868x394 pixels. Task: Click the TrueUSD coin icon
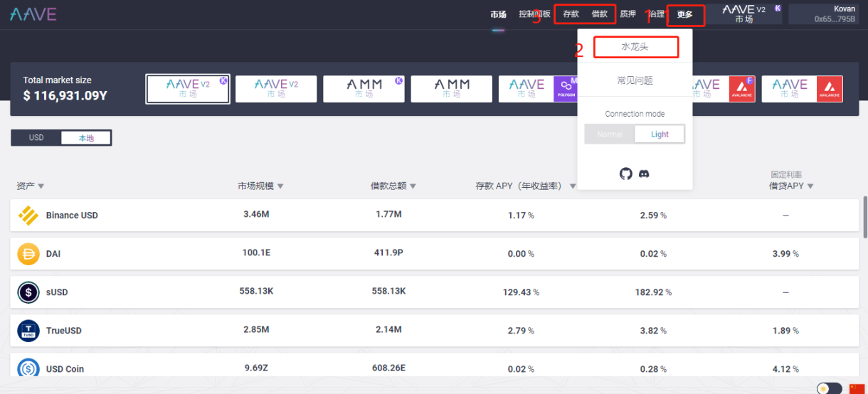click(28, 331)
